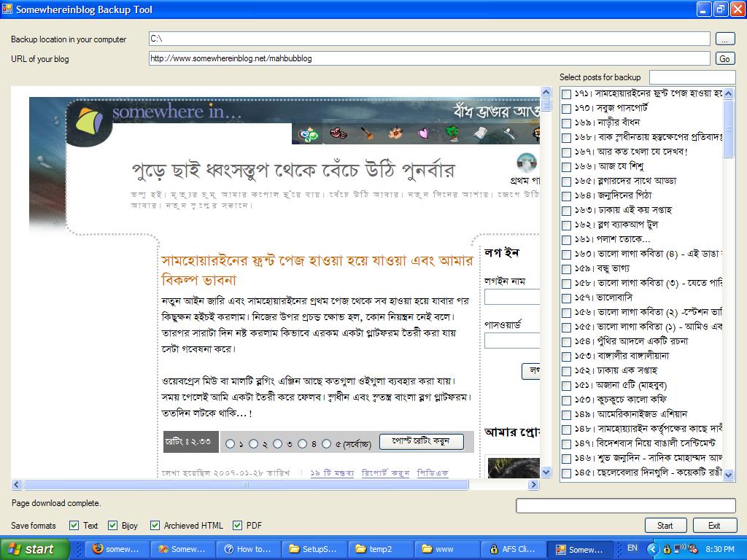This screenshot has width=747, height=560.
Task: Click the পাসওয়ার্ড password field
Action: click(512, 341)
